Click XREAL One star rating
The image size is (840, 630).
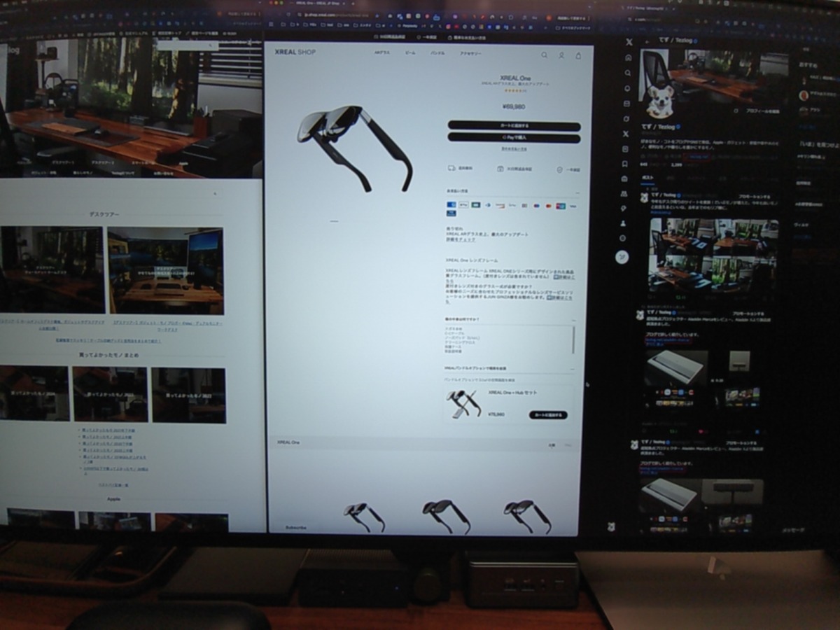click(x=514, y=90)
